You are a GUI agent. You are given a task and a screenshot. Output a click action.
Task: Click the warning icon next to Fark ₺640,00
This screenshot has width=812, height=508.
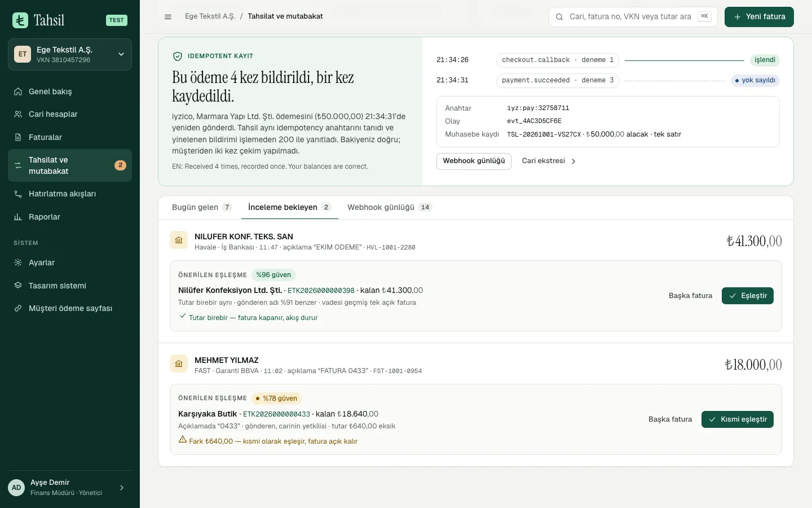183,440
